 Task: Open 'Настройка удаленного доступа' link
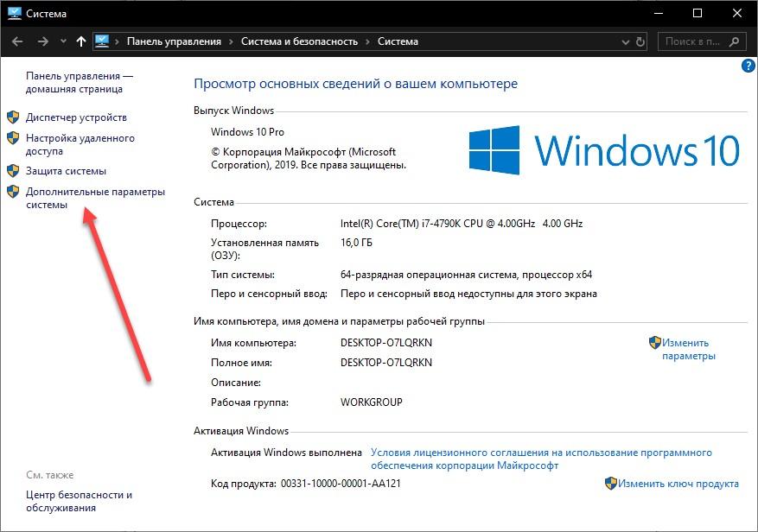point(80,144)
